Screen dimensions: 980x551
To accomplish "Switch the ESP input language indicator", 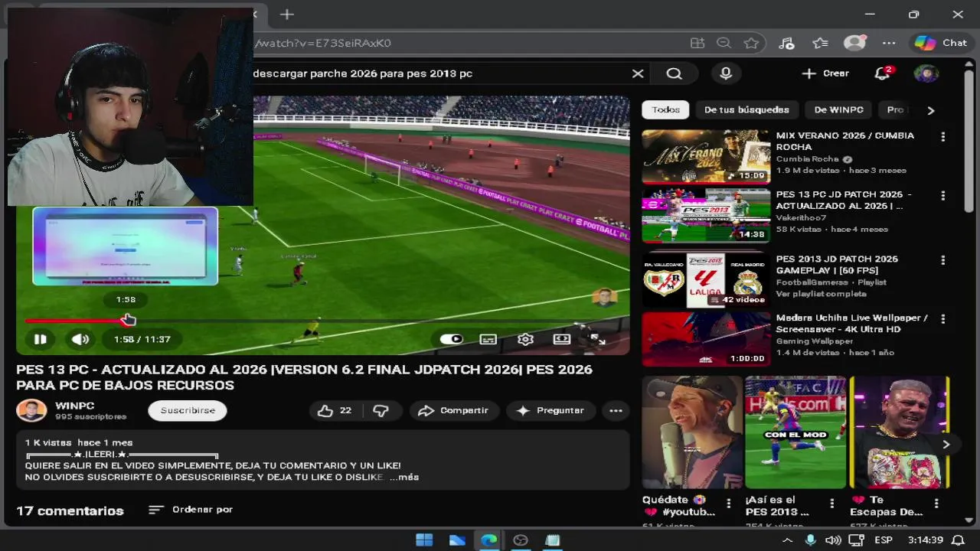I will [884, 540].
